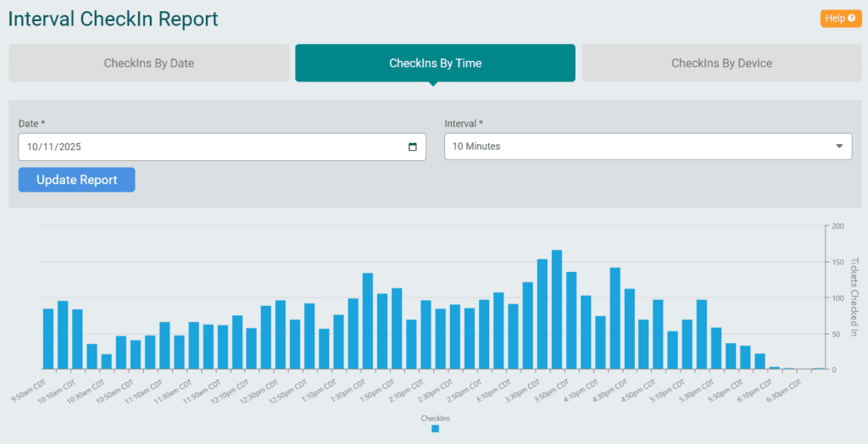Click the 5:10pm CDT axis label
The image size is (868, 444).
coord(670,392)
